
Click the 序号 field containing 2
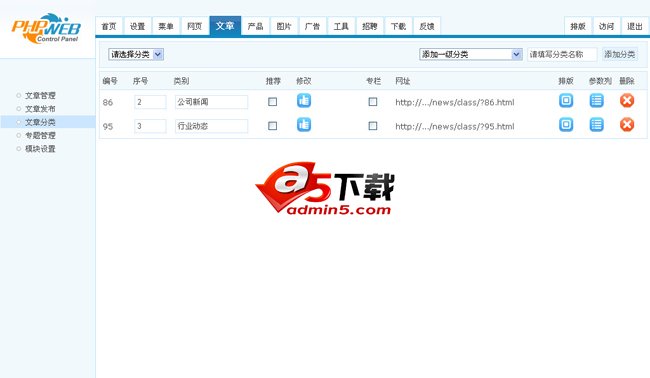[150, 102]
